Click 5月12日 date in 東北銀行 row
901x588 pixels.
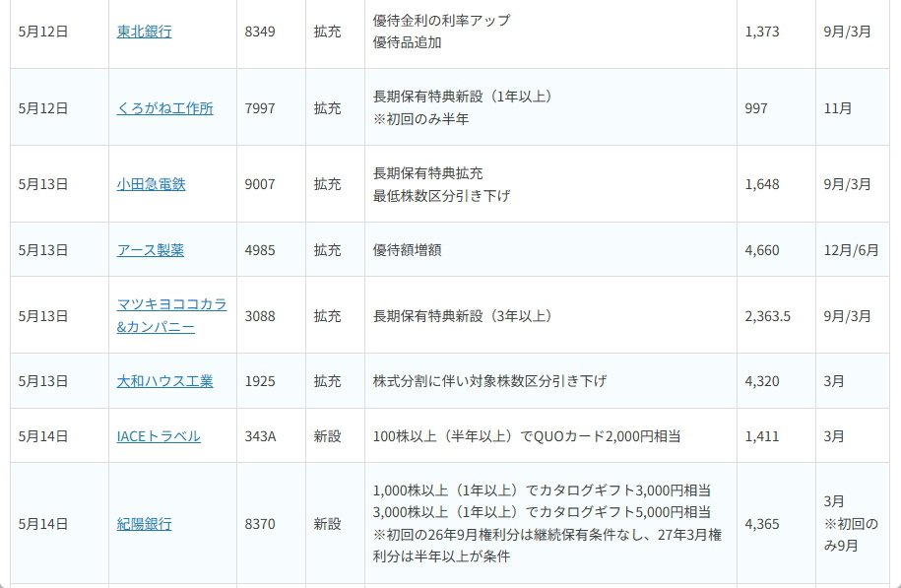point(43,32)
